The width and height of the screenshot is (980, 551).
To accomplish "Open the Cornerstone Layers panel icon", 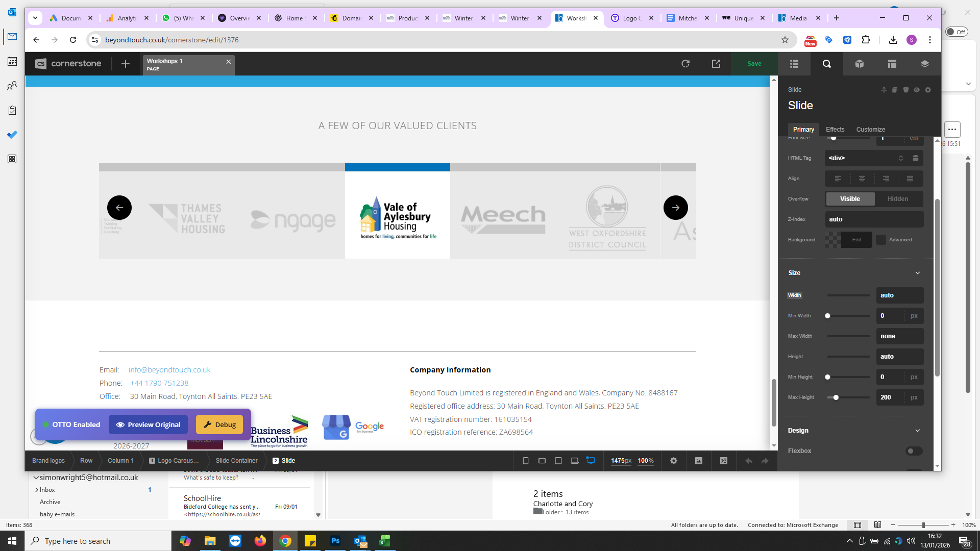I will [x=924, y=64].
